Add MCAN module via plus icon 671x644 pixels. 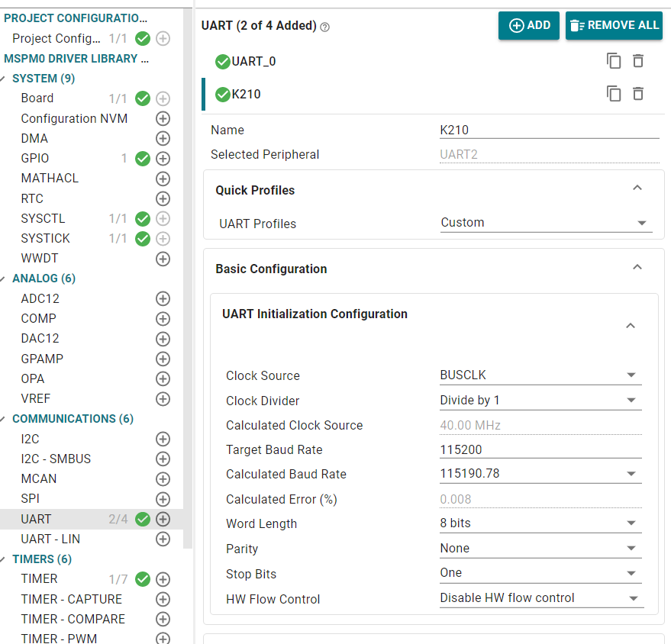point(163,479)
